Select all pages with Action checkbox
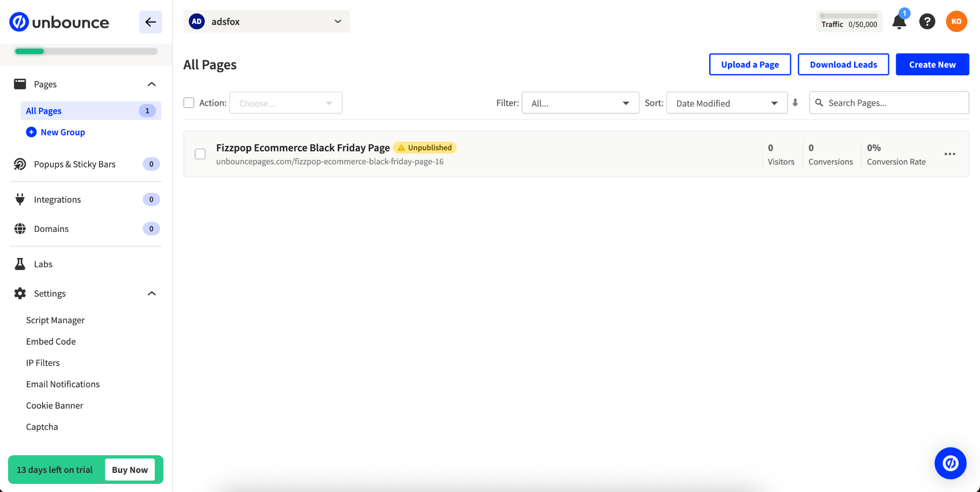This screenshot has height=492, width=980. pyautogui.click(x=189, y=103)
